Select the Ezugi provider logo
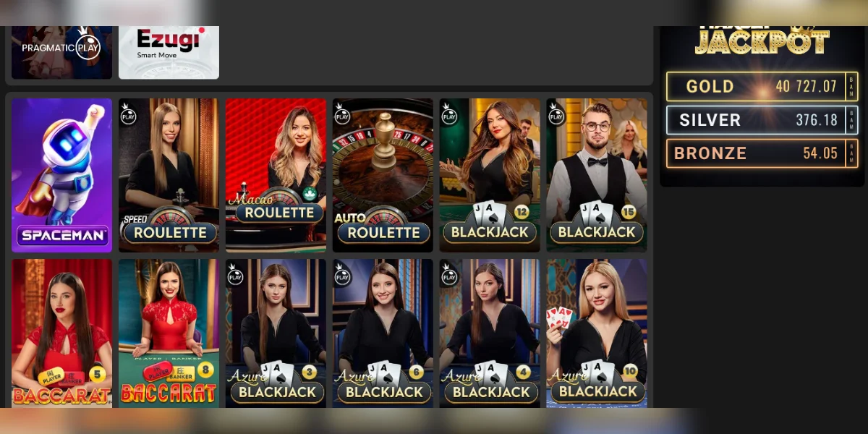This screenshot has width=868, height=434. 169,52
